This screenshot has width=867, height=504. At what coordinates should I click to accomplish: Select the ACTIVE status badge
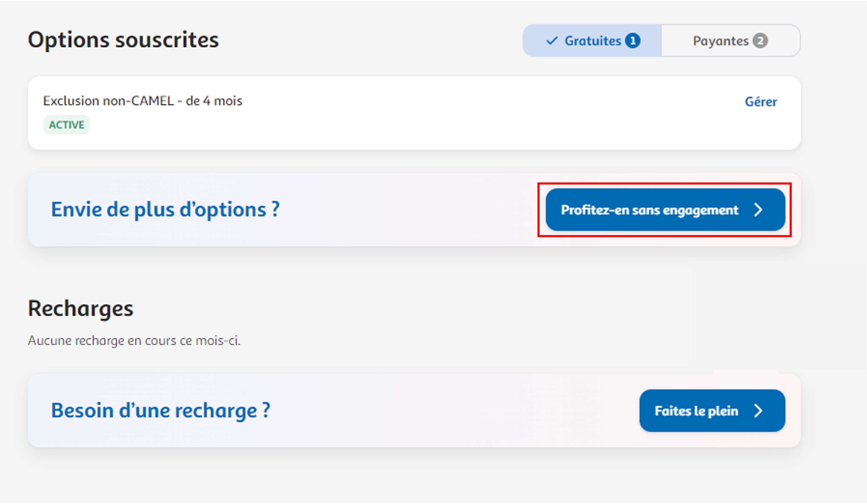[66, 124]
